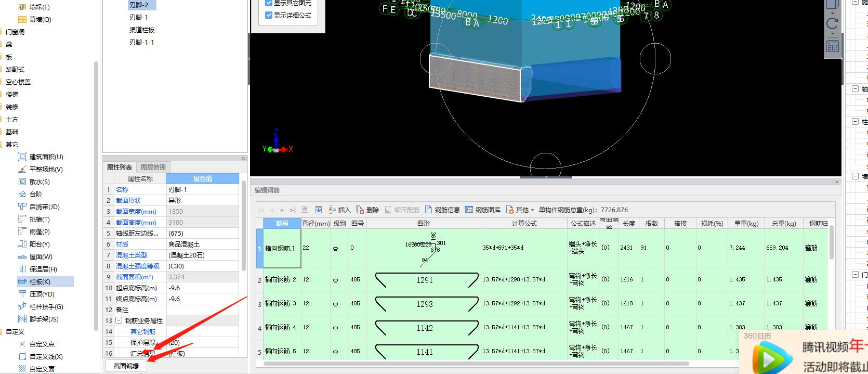The width and height of the screenshot is (868, 374).
Task: Select 渠道栏板 in component list
Action: coord(142,30)
